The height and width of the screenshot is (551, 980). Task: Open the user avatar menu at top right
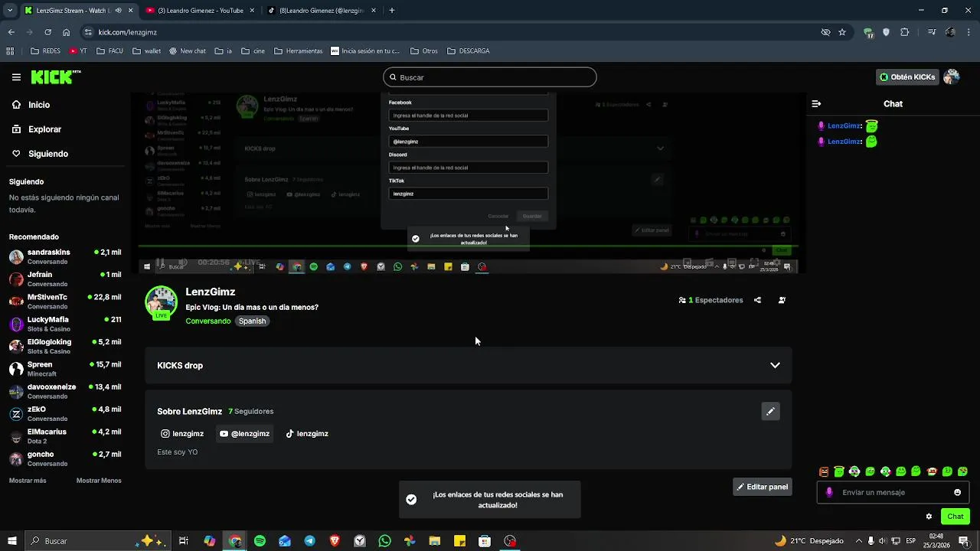(x=952, y=77)
